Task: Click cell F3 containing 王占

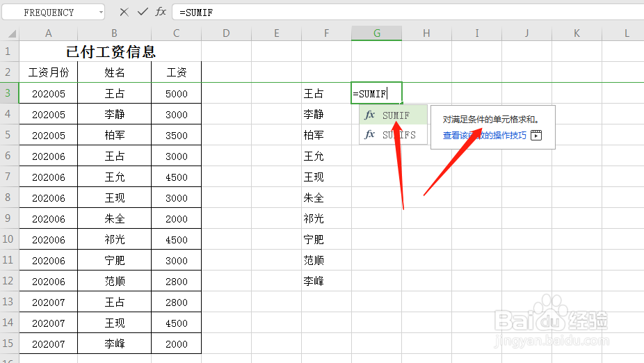Action: tap(326, 93)
